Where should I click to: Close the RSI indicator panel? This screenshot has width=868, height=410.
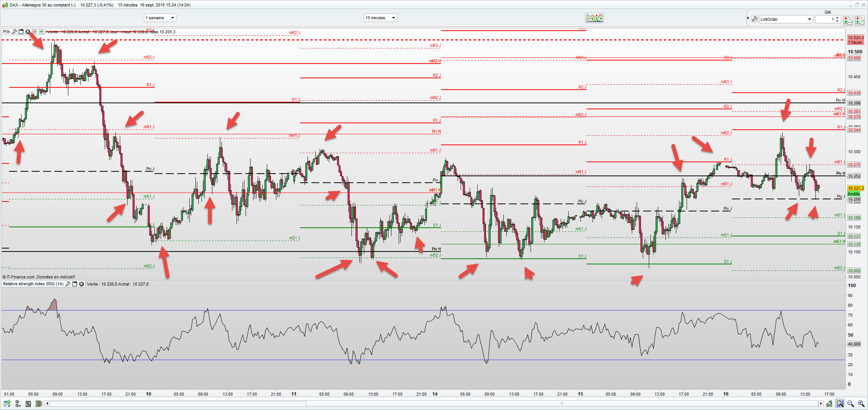pyautogui.click(x=81, y=284)
